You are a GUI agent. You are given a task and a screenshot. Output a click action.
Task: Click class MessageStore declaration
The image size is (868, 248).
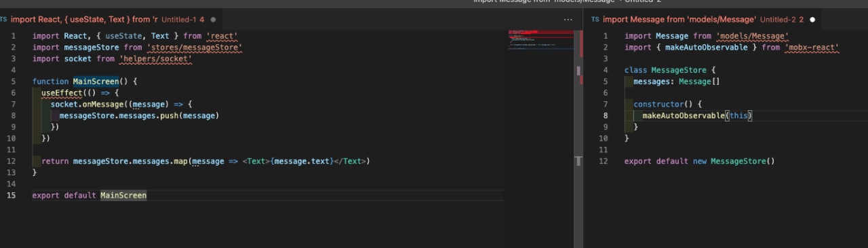pos(670,71)
